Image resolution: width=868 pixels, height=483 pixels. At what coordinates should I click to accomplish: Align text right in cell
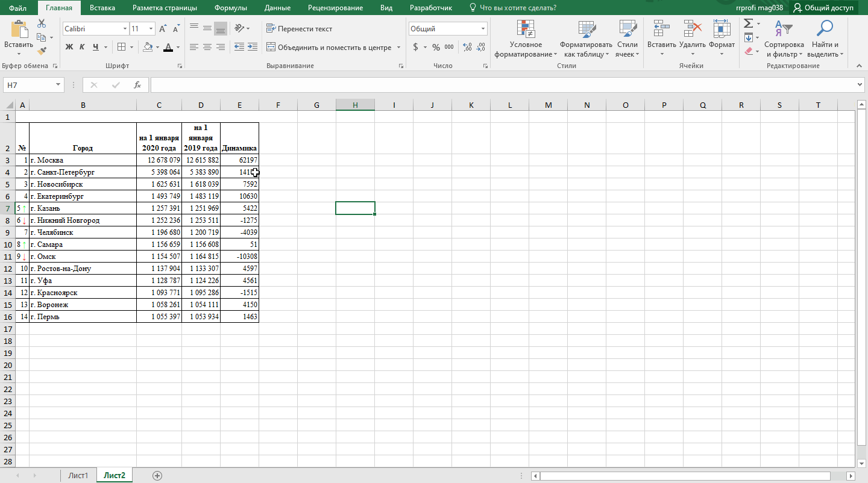[221, 47]
